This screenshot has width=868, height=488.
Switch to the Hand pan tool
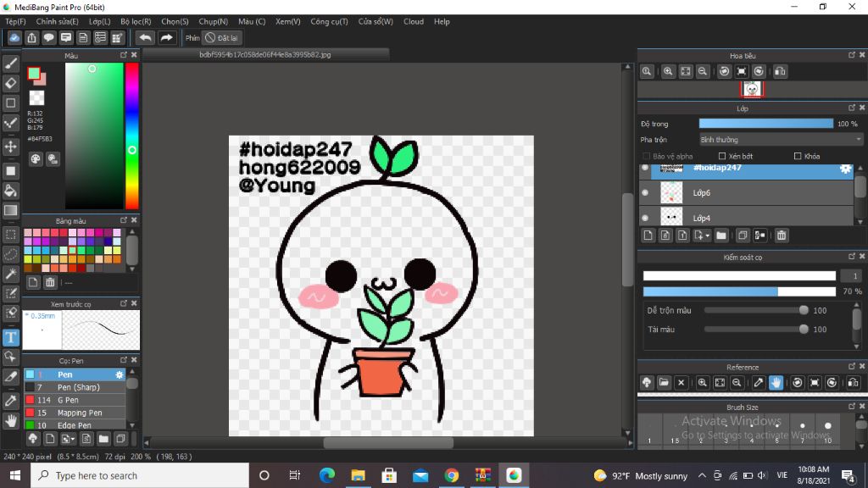pyautogui.click(x=11, y=420)
